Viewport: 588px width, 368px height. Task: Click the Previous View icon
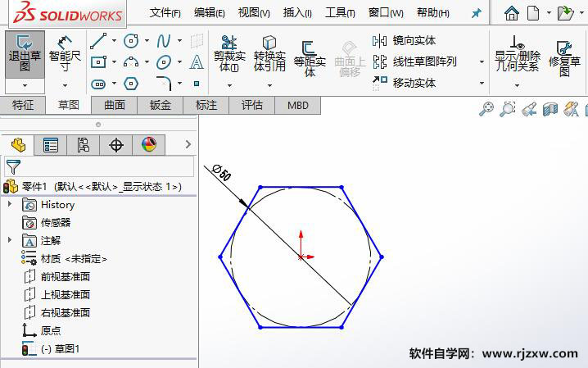pos(529,109)
